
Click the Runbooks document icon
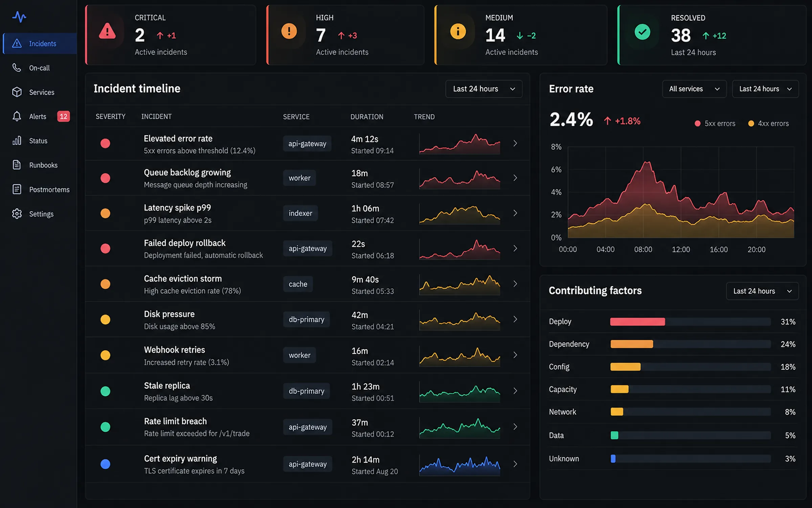[x=17, y=165]
